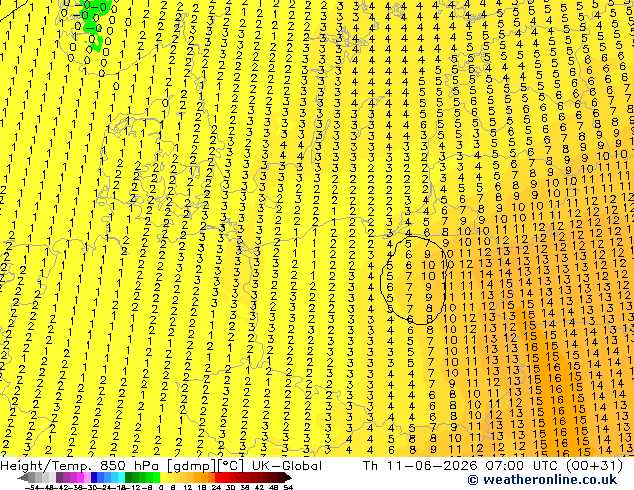
Task: Pick the purple swatch in the temperature legend
Action: 59,478
